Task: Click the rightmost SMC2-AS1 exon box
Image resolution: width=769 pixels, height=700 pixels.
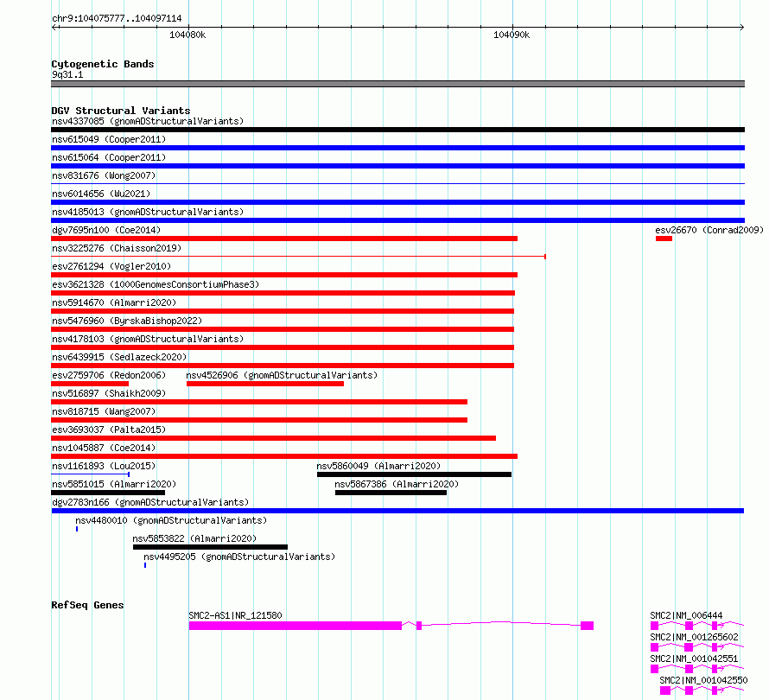Action: [x=587, y=626]
